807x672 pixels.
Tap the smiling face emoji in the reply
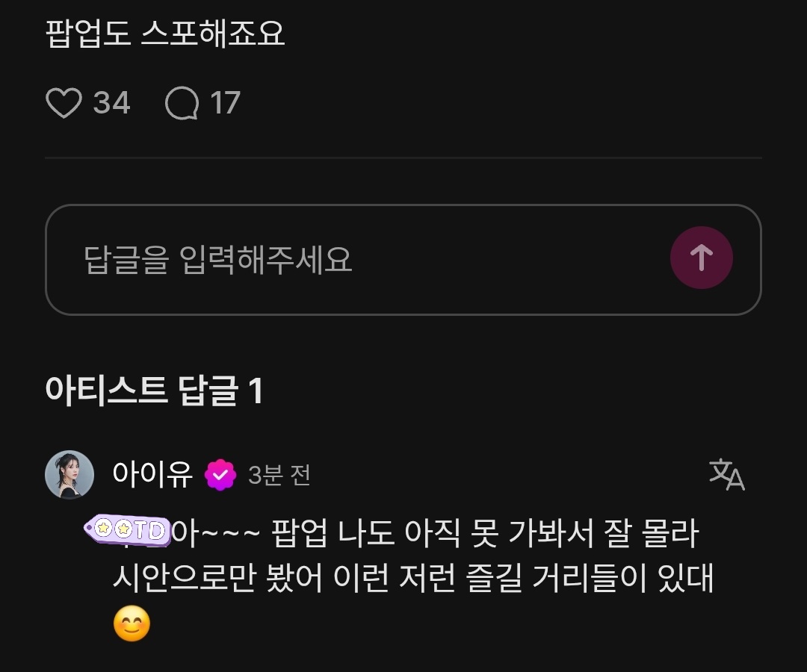click(132, 623)
